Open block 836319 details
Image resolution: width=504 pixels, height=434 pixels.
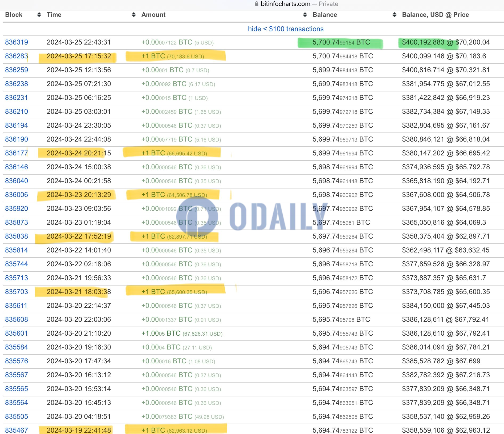(x=17, y=42)
